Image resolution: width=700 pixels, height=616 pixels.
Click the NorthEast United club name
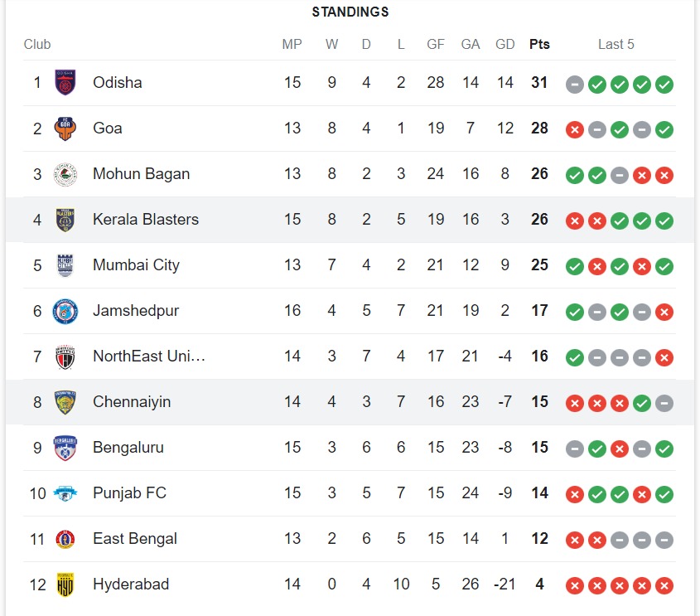[149, 357]
